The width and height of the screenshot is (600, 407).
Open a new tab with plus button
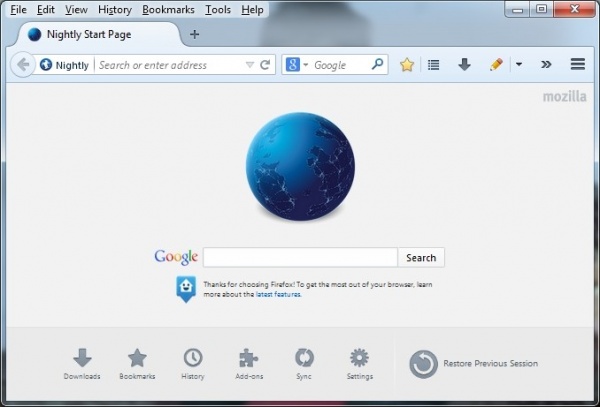(x=194, y=34)
